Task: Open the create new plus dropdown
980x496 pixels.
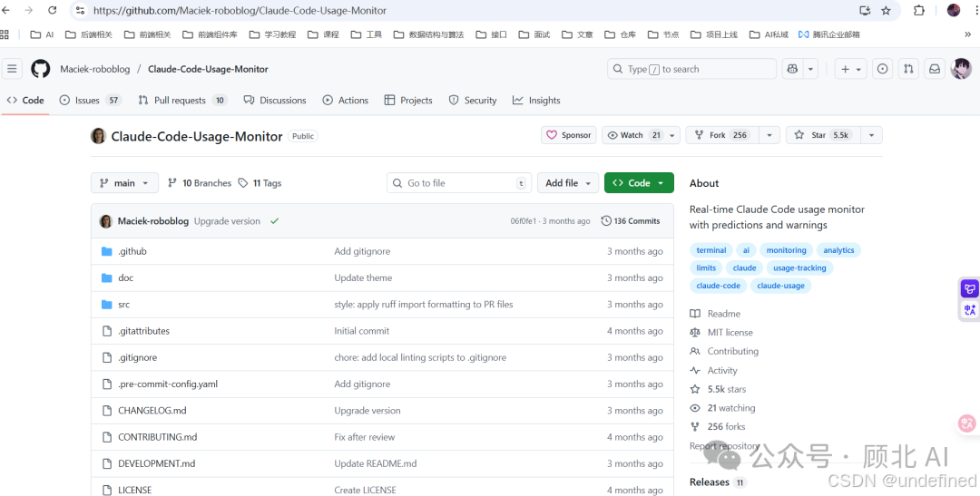Action: (x=850, y=69)
